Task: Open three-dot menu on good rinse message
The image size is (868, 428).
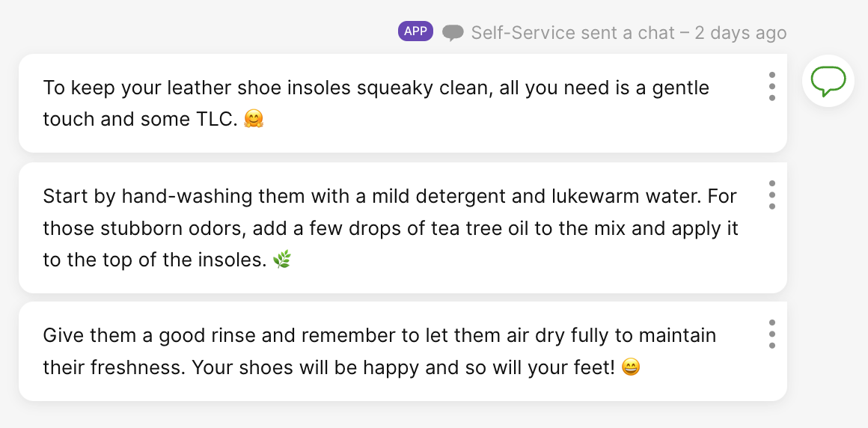Action: coord(771,334)
